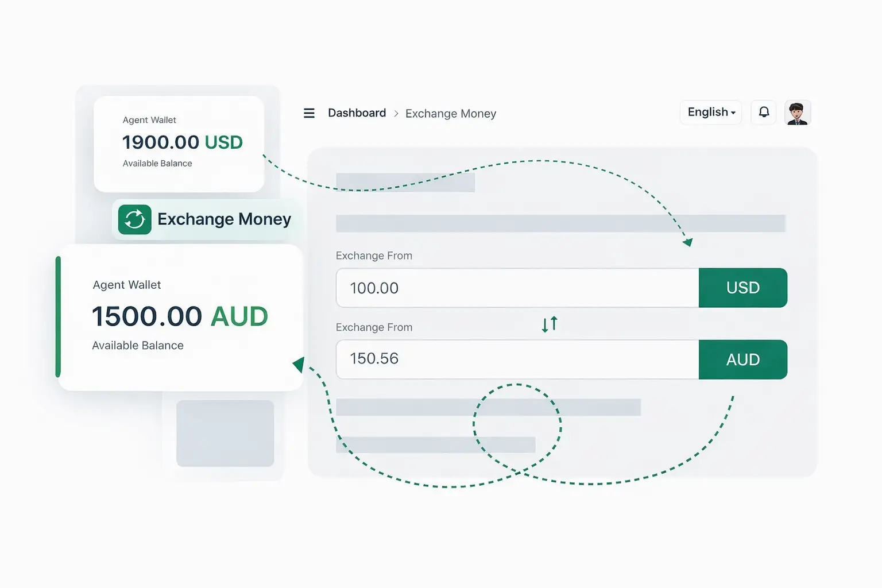
Task: Click the gray placeholder tile in sidebar
Action: (225, 434)
